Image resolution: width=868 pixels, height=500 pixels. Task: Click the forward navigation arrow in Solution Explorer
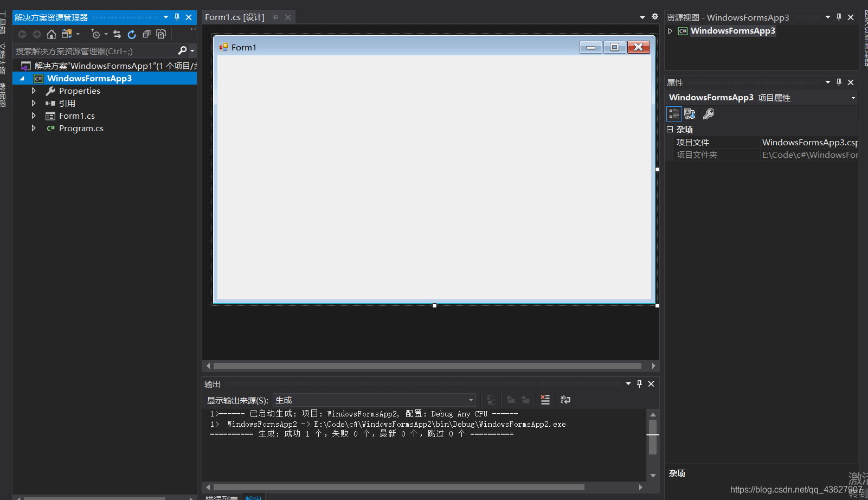point(37,34)
